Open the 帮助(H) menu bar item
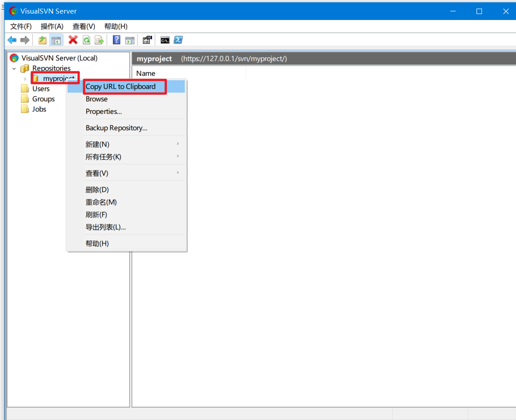516x420 pixels. 116,26
